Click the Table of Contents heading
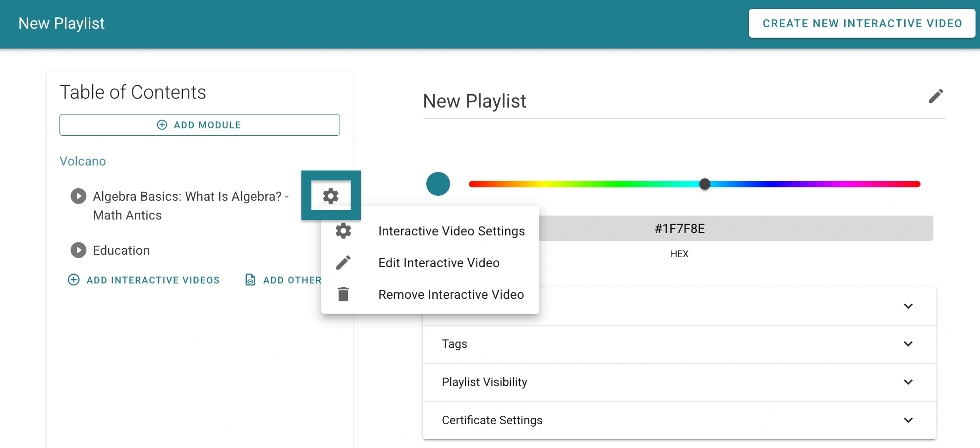This screenshot has width=980, height=448. (133, 92)
